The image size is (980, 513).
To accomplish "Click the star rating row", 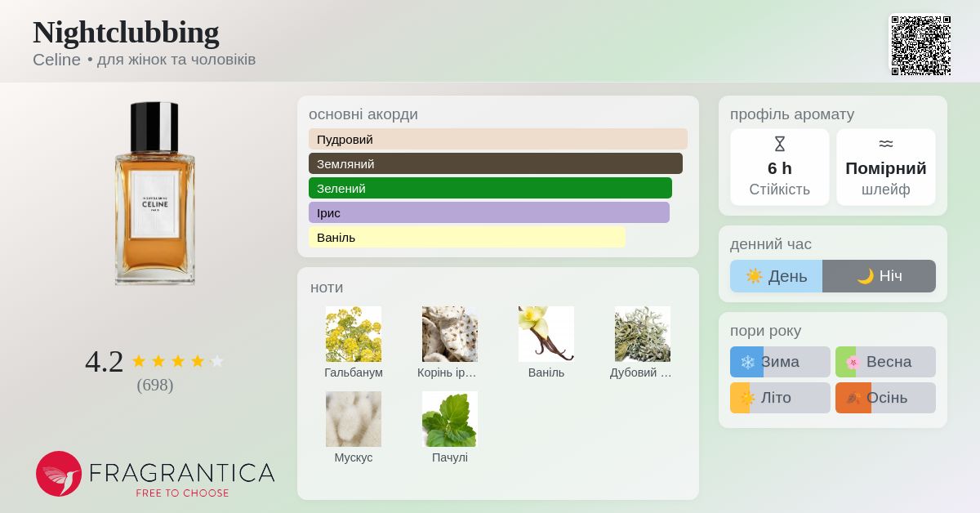I will [x=177, y=361].
